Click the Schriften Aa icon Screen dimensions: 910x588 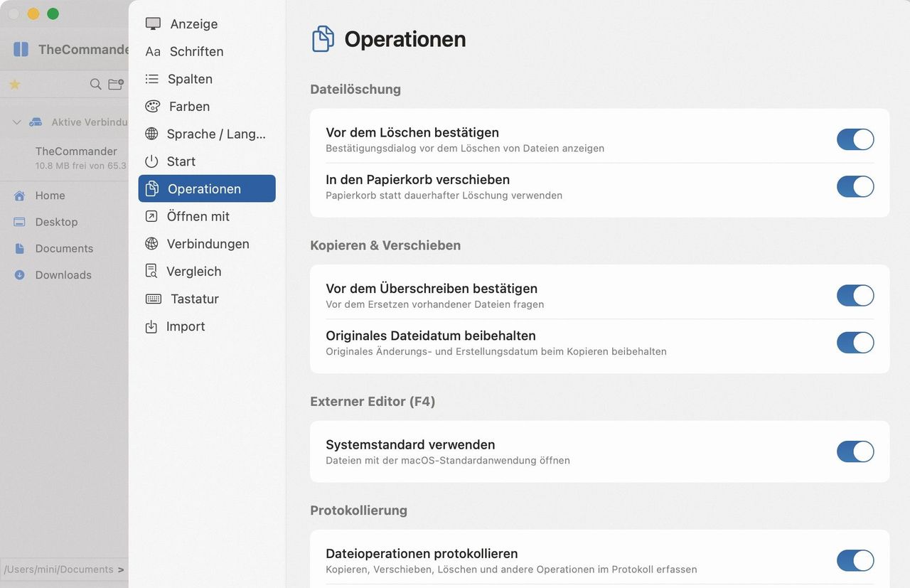point(153,51)
